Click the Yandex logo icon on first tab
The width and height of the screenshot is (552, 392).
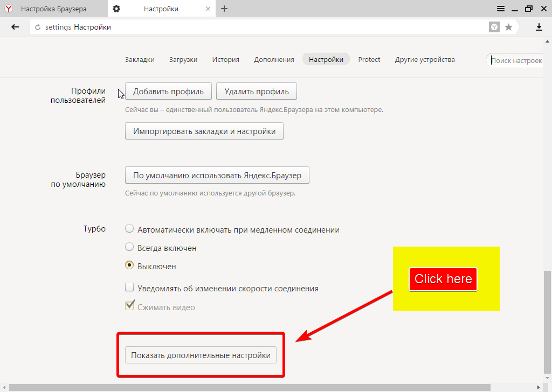[9, 9]
